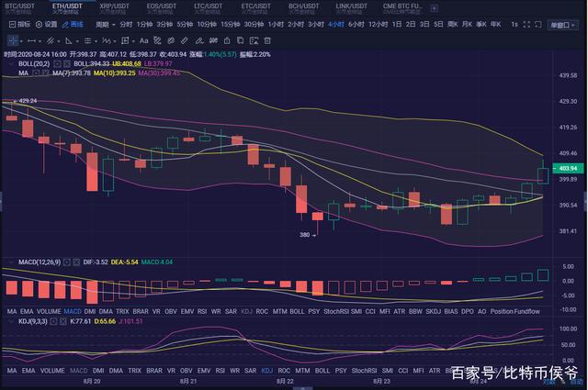Select the 1分钟 timeframe
588x390 pixels.
click(144, 25)
